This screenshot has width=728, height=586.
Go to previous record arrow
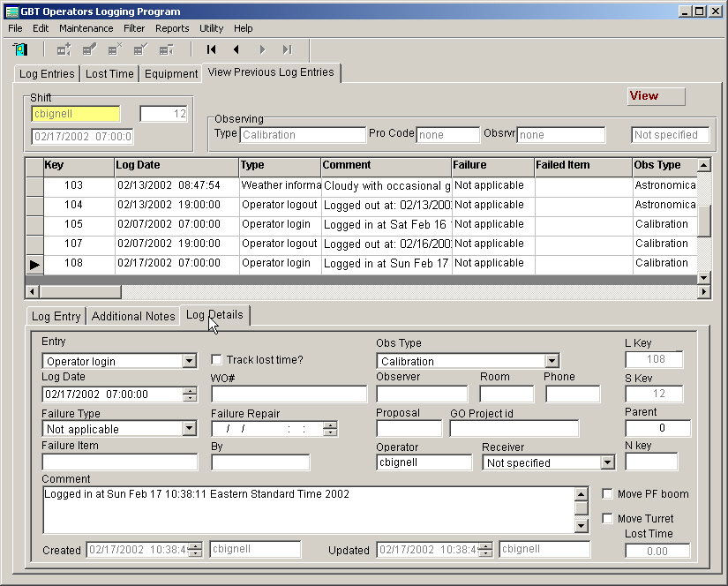[x=236, y=49]
